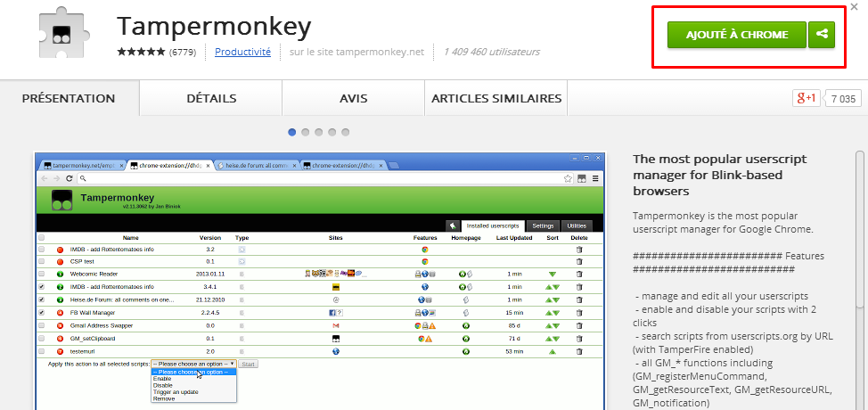Click the 7 035 plus-one count bubble
This screenshot has height=410, width=868.
pyautogui.click(x=842, y=98)
